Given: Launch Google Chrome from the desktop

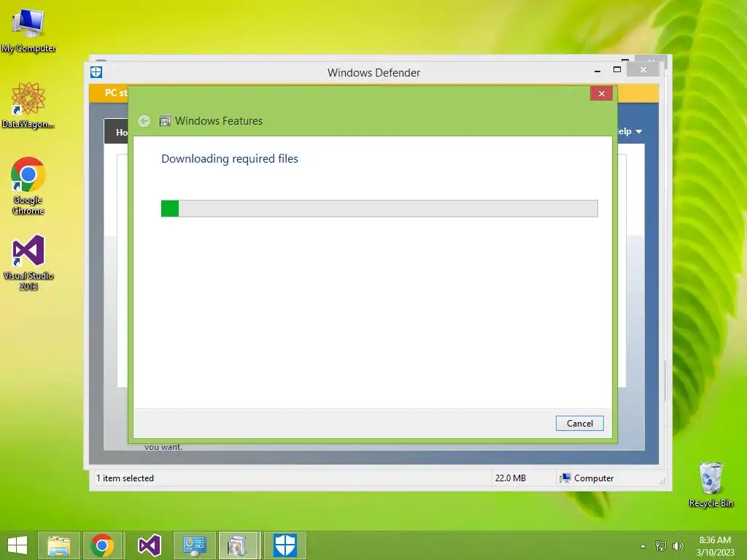Looking at the screenshot, I should [x=28, y=186].
